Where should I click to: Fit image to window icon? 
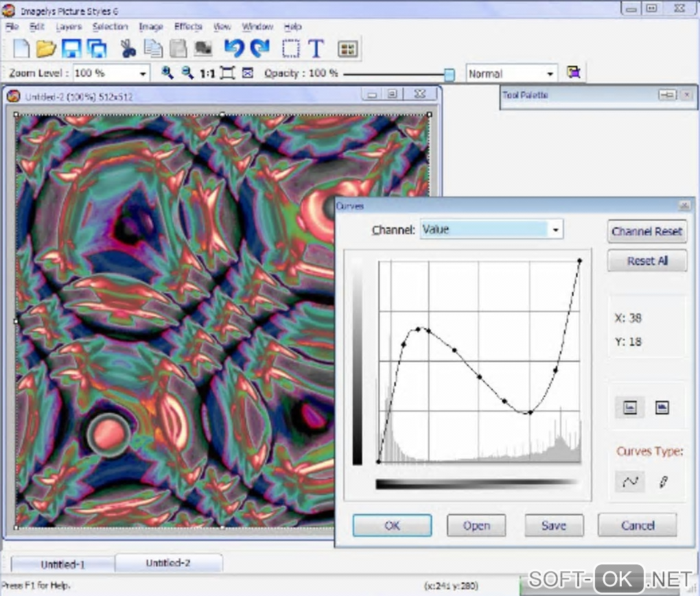[x=227, y=73]
